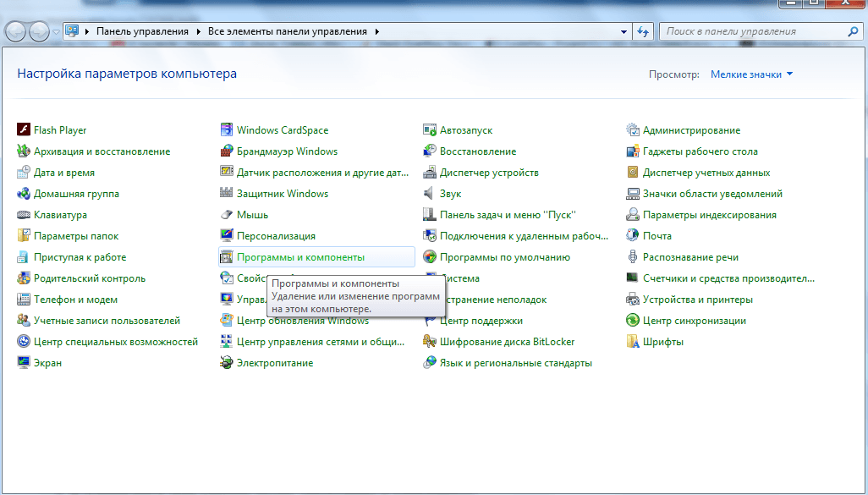Click the Архивация и восстановление icon
The width and height of the screenshot is (868, 495).
pyautogui.click(x=23, y=151)
